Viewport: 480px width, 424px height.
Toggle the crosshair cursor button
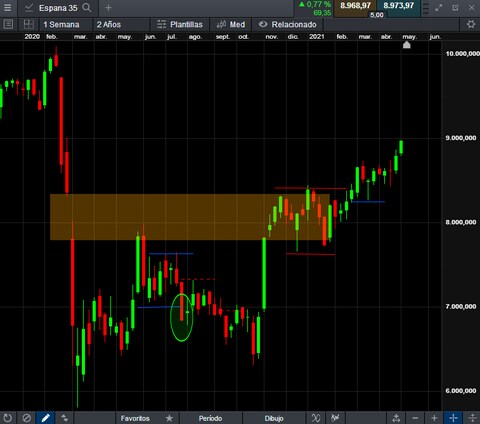click(x=453, y=418)
